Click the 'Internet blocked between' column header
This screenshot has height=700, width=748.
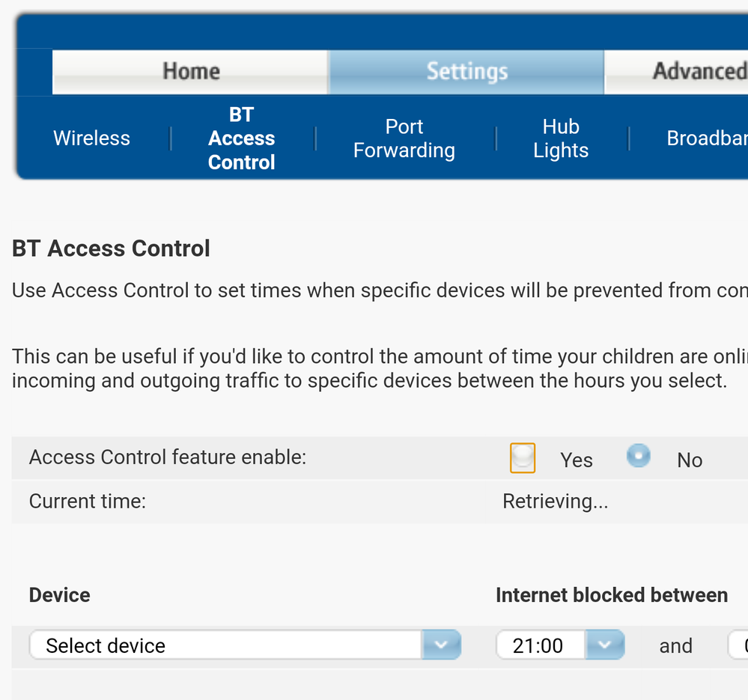coord(612,595)
